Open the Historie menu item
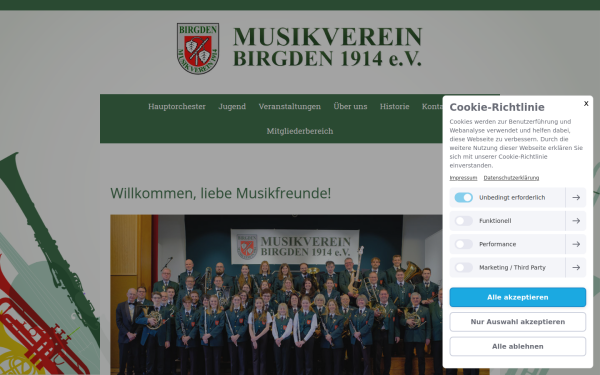Viewport: 600px width, 375px height. pyautogui.click(x=395, y=106)
